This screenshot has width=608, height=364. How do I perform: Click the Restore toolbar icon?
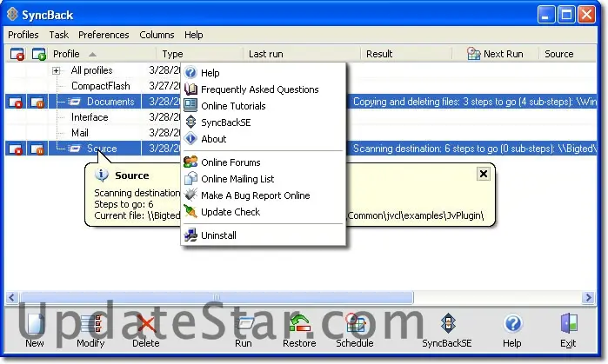300,324
